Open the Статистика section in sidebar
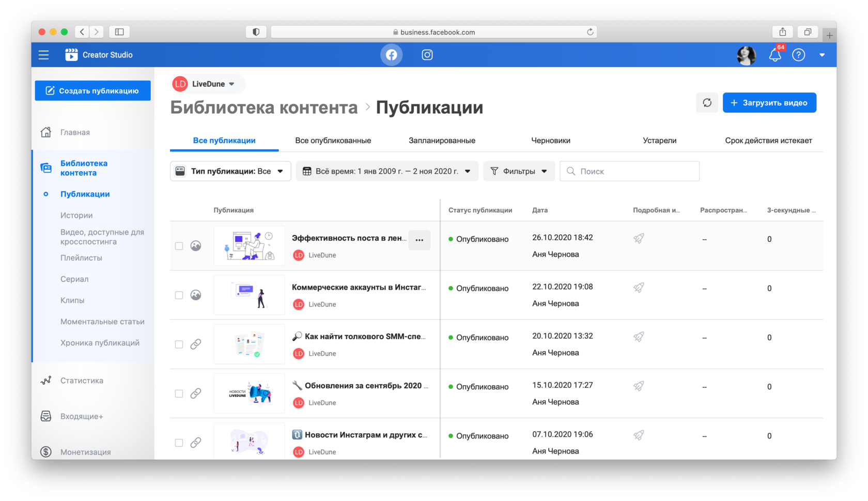868x501 pixels. coord(82,381)
